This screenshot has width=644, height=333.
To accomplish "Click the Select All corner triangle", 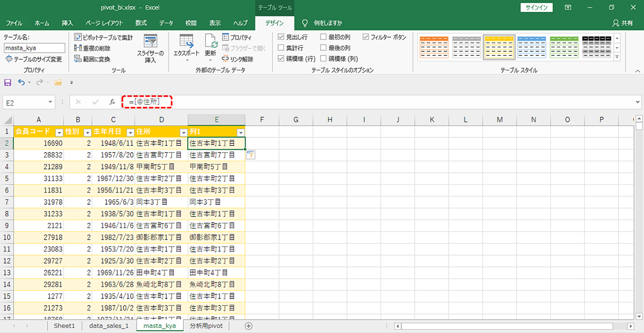I will pos(7,120).
